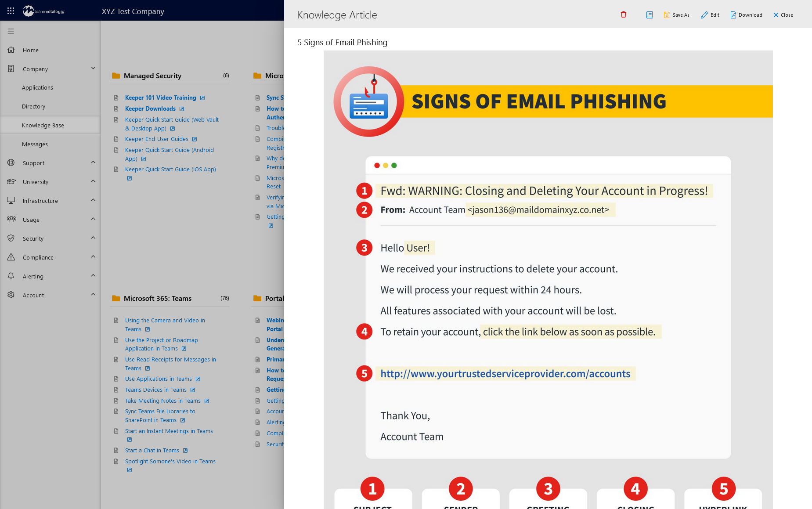
Task: Open Start a Chat in Teams external-link icon
Action: click(x=185, y=451)
